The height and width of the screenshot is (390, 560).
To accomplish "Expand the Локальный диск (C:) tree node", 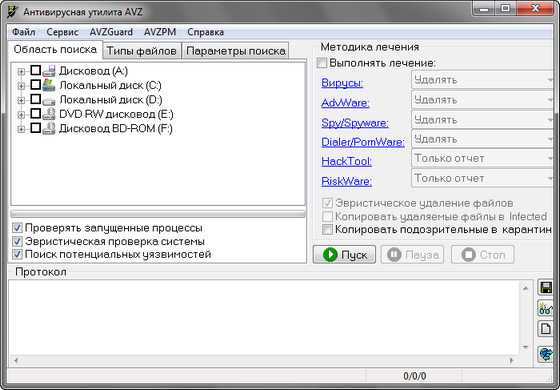I will pos(21,86).
